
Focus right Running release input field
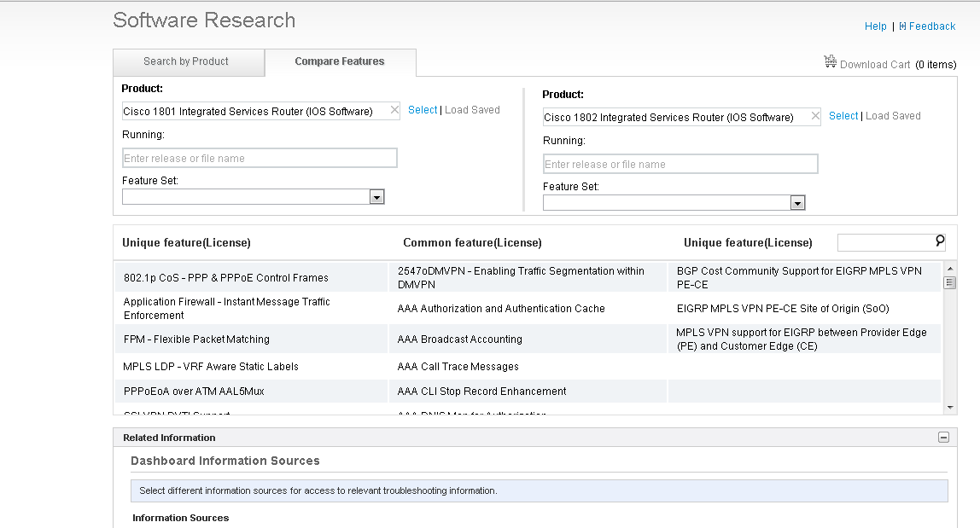point(680,164)
